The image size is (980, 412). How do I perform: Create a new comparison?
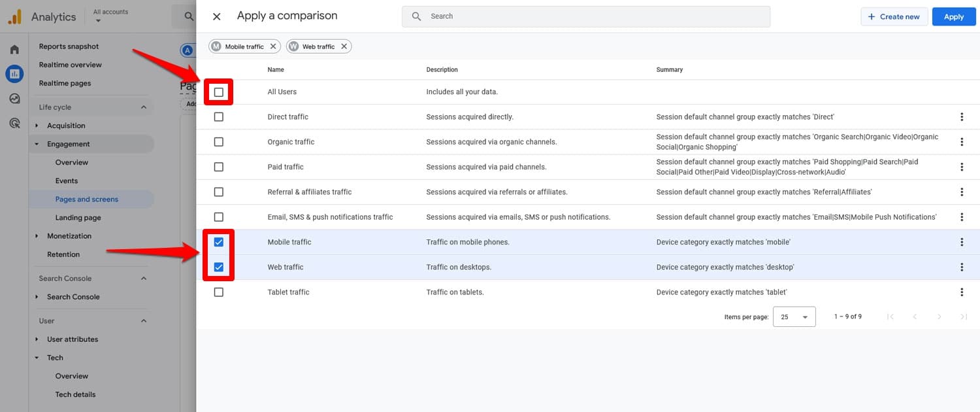[894, 16]
